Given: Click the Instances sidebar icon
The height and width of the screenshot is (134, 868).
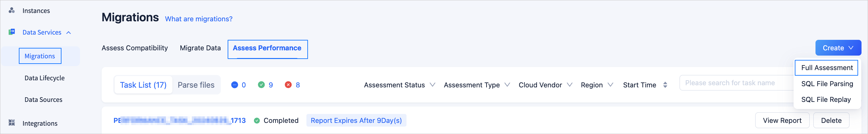Looking at the screenshot, I should pos(11,10).
